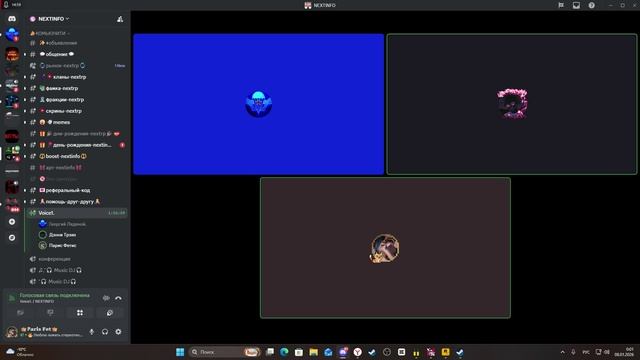Viewport: 640px width, 360px height.
Task: Open Discord direct messages home icon
Action: pyautogui.click(x=12, y=19)
